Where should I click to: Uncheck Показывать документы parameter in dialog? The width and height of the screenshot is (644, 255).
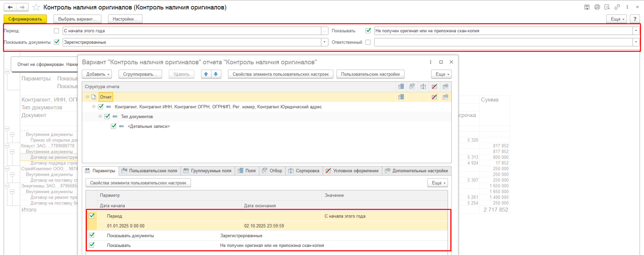92,235
